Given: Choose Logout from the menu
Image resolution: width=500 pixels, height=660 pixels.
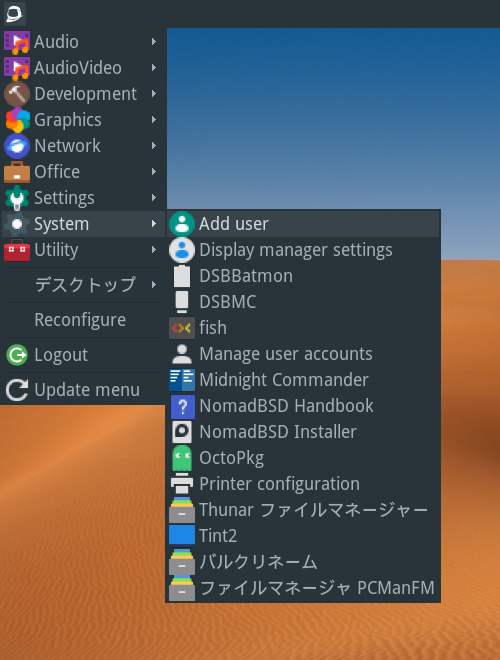Looking at the screenshot, I should click(x=83, y=355).
